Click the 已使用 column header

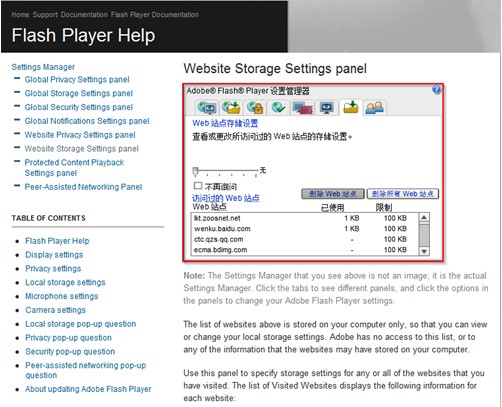pyautogui.click(x=332, y=207)
